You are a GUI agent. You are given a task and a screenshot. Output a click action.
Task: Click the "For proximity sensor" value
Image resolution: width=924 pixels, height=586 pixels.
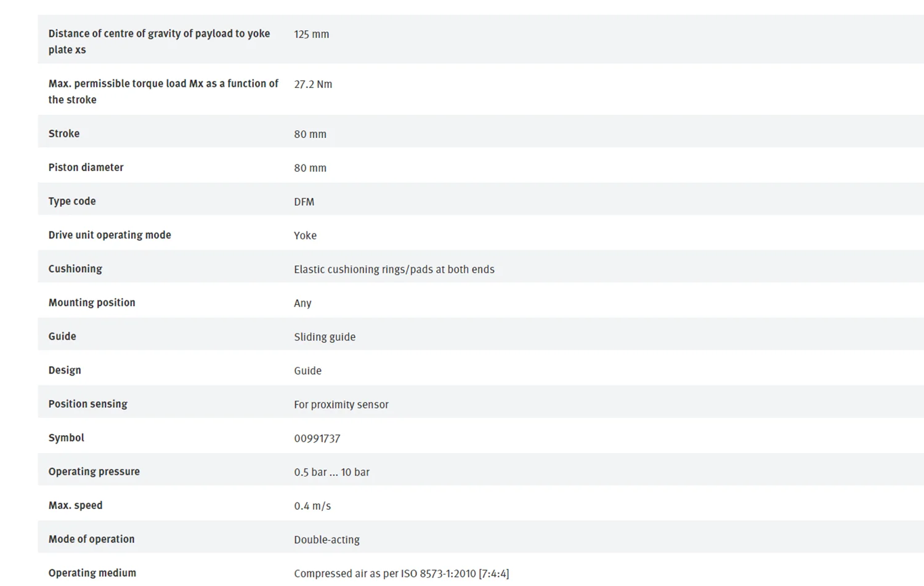(x=341, y=405)
